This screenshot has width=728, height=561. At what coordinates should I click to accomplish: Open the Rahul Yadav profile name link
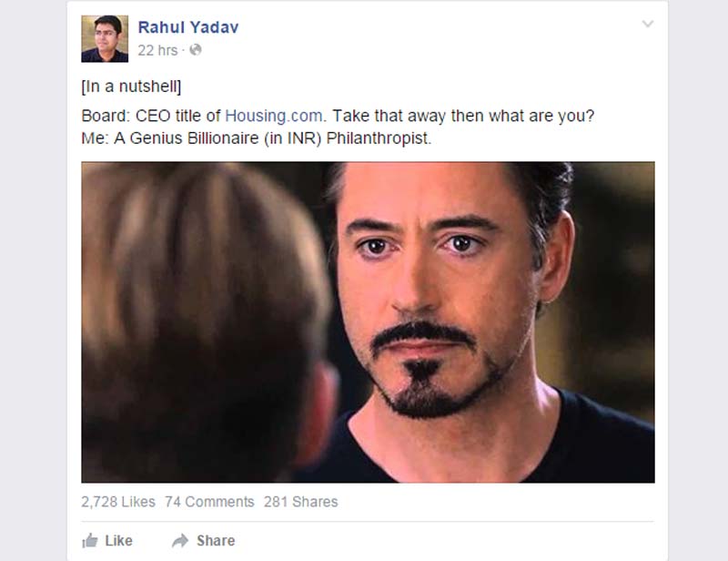pyautogui.click(x=188, y=27)
